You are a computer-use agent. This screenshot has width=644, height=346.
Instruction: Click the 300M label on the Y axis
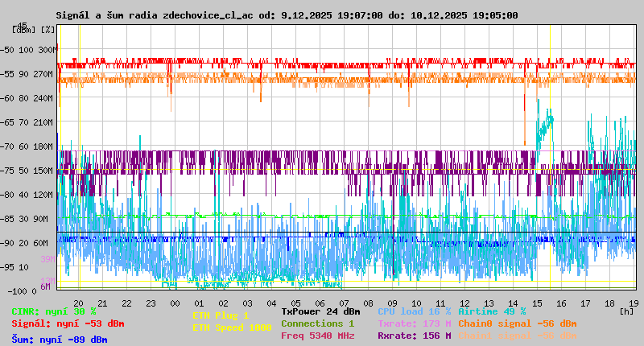pos(48,50)
